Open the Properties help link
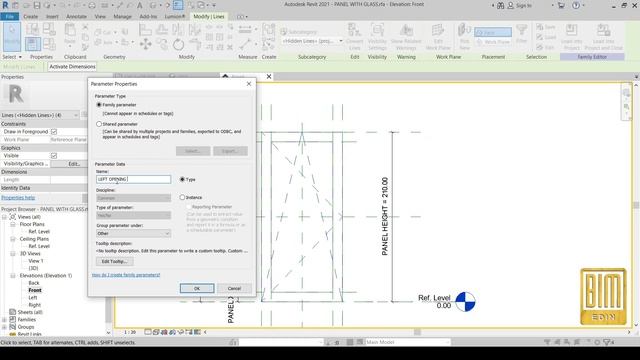Screen dimensions: 640x360 tap(18, 198)
